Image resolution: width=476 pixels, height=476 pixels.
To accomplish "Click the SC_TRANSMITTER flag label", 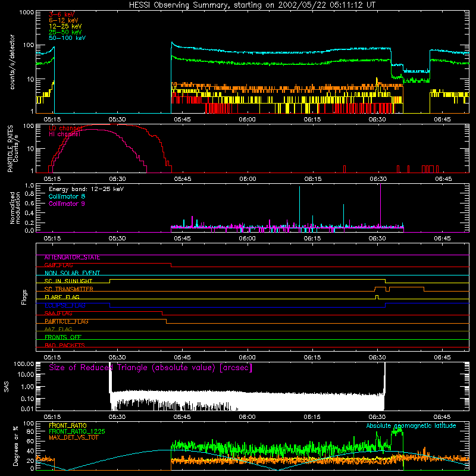I will 69,289.
